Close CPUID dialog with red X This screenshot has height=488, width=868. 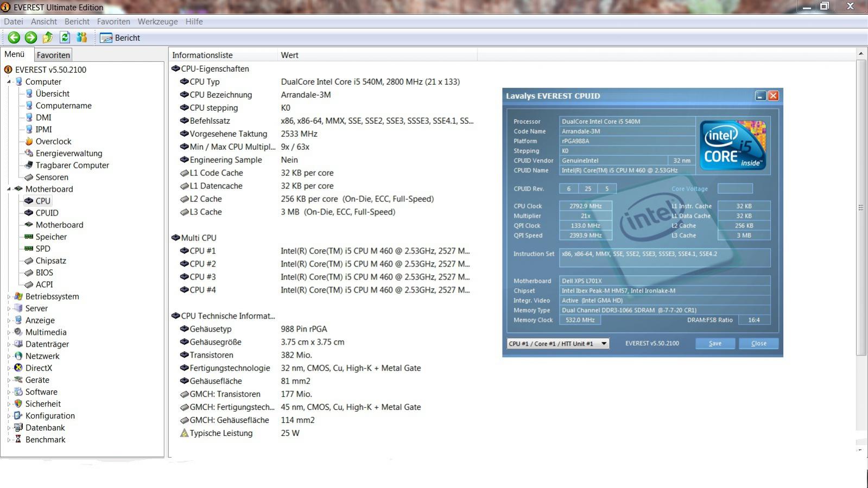pos(774,96)
